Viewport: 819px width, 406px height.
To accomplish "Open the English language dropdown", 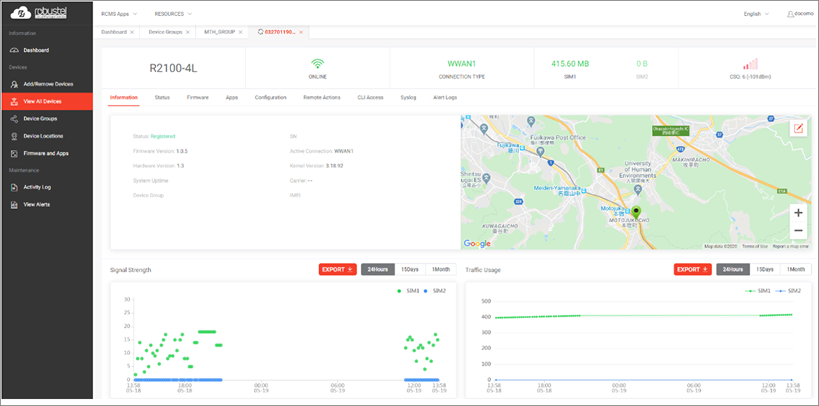I will 756,14.
